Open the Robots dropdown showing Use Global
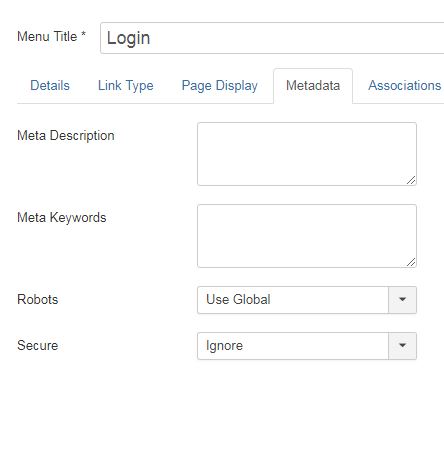Image resolution: width=444 pixels, height=470 pixels. point(307,300)
